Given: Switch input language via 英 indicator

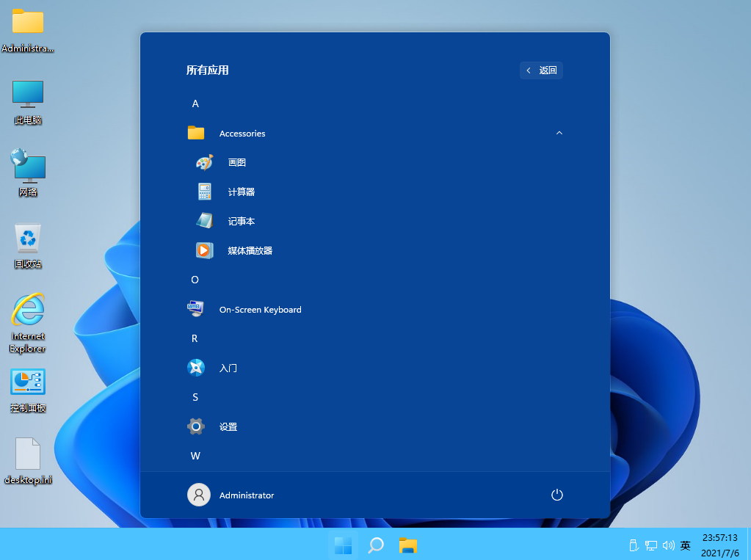Looking at the screenshot, I should pyautogui.click(x=685, y=545).
